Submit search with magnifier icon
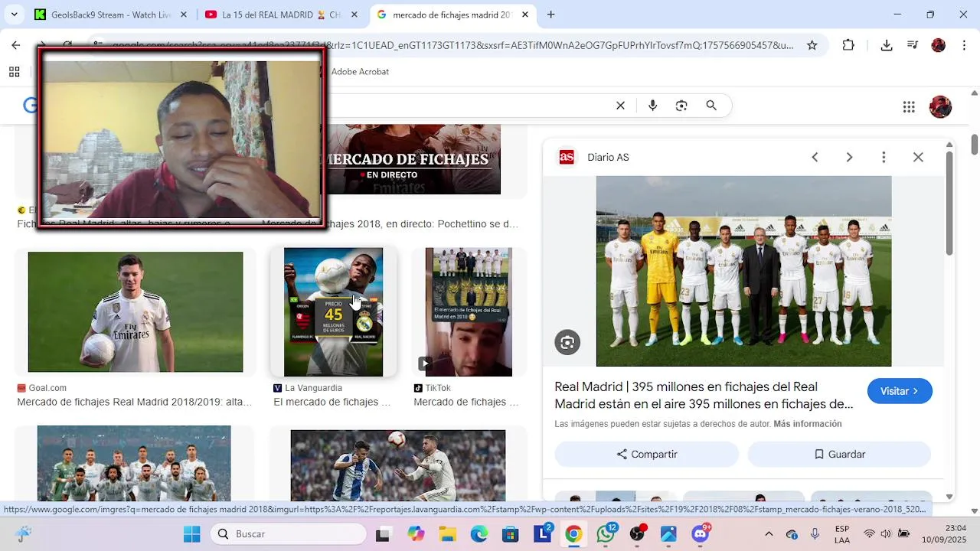Screen dimensions: 980x551 point(711,106)
